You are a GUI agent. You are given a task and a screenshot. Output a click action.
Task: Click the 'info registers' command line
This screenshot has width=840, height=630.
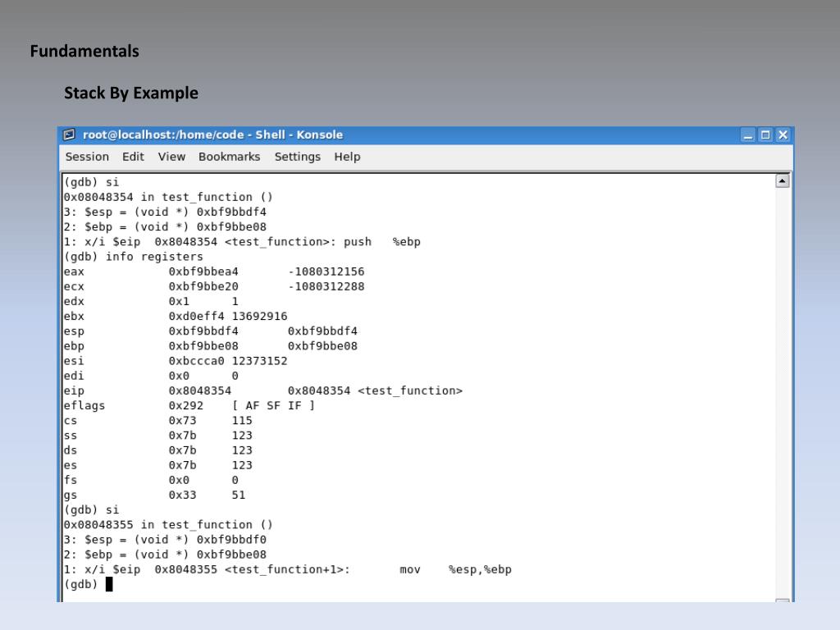click(x=134, y=257)
